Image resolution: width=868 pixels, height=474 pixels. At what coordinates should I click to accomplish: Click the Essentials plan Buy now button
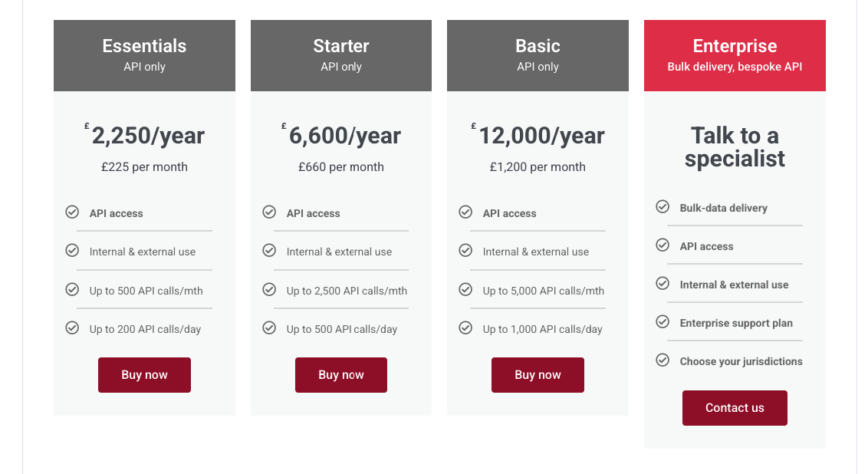(144, 375)
